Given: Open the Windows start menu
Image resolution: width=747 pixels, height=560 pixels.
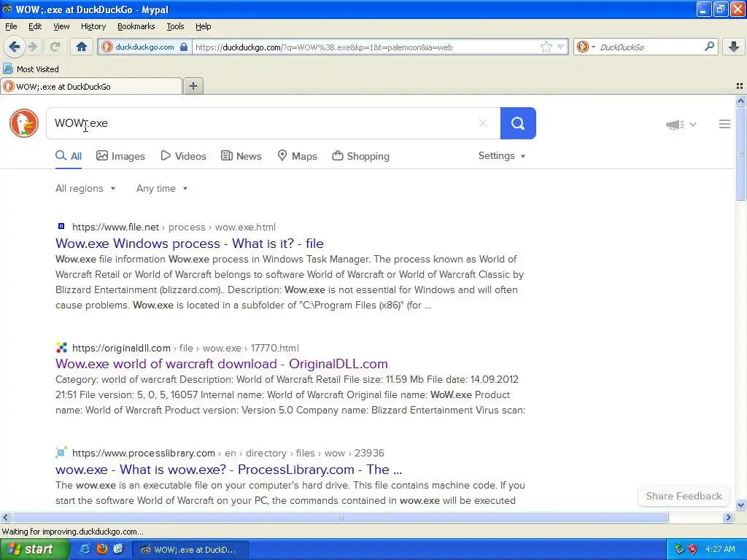Looking at the screenshot, I should (x=34, y=550).
